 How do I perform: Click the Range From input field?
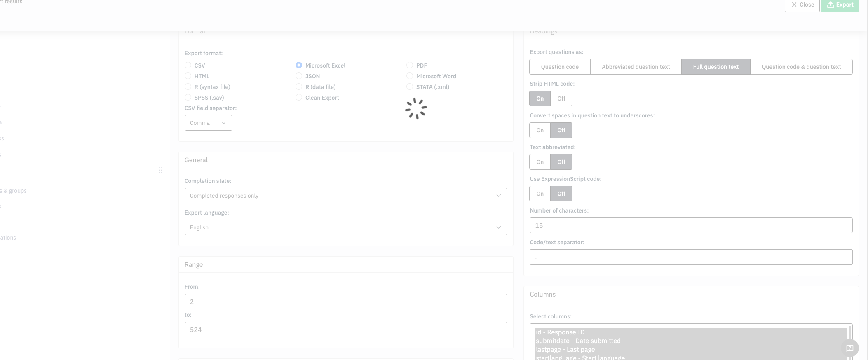click(x=345, y=302)
